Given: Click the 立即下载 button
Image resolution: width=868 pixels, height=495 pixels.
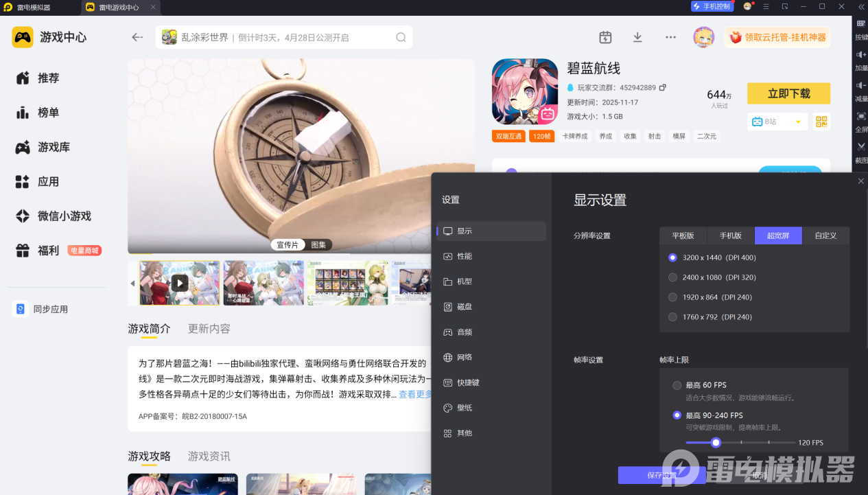Looking at the screenshot, I should point(788,93).
